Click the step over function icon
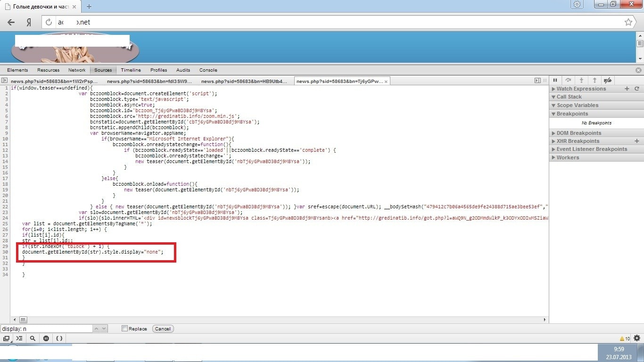This screenshot has width=644, height=362. [568, 81]
